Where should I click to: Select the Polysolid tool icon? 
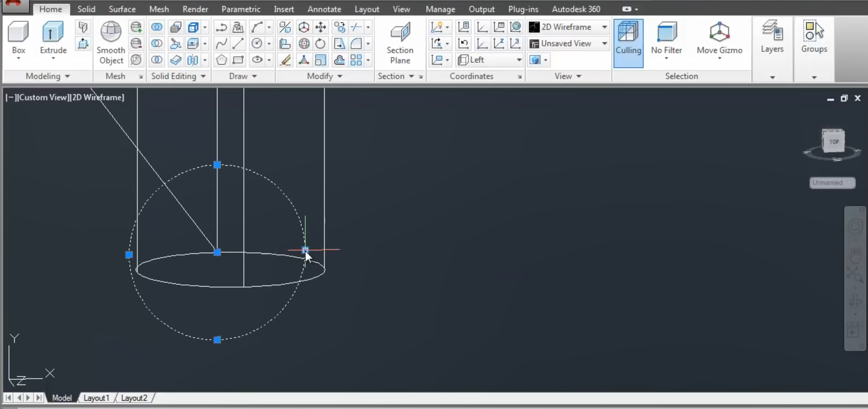(83, 27)
